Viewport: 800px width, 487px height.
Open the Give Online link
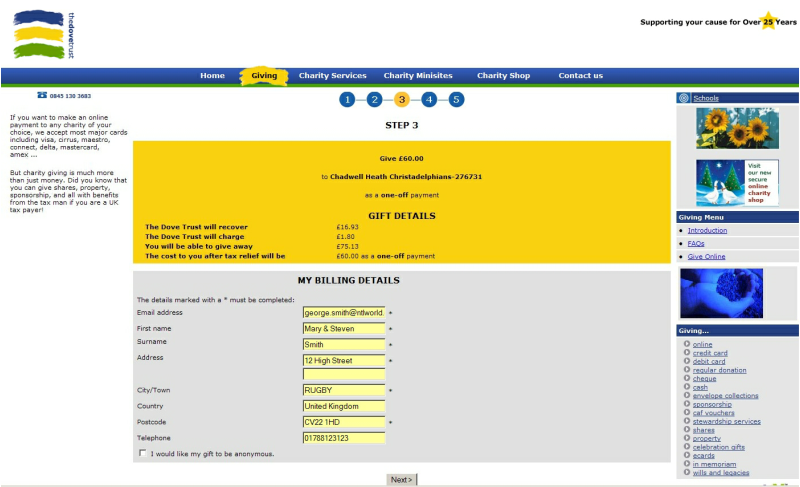[x=706, y=256]
